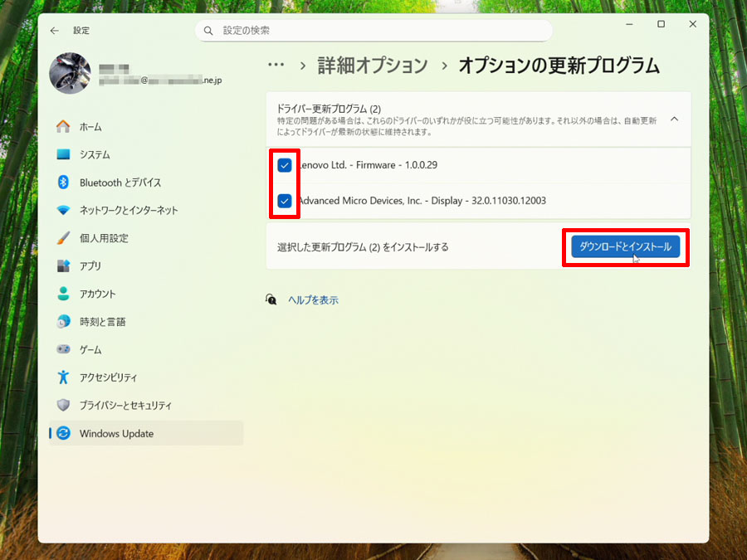Open the ホーム home icon
This screenshot has height=560, width=747.
(x=63, y=127)
